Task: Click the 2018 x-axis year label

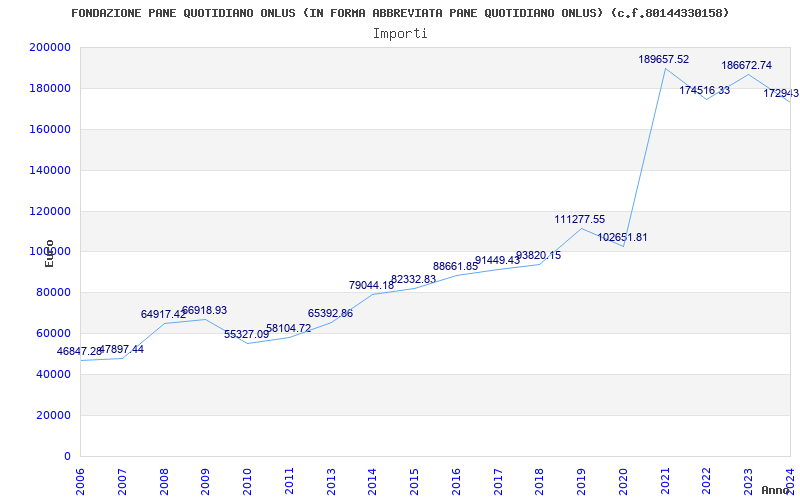Action: click(x=539, y=482)
